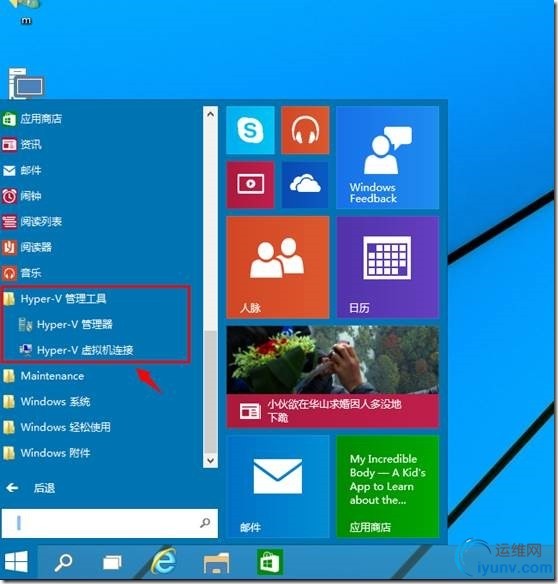Image resolution: width=558 pixels, height=584 pixels.
Task: Open 邮件 in the app list
Action: [22, 170]
